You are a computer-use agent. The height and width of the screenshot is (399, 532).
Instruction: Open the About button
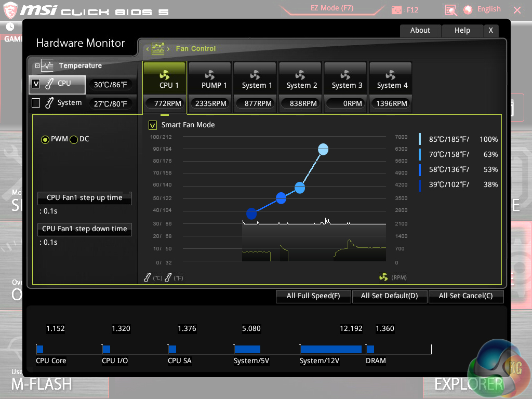click(x=420, y=31)
